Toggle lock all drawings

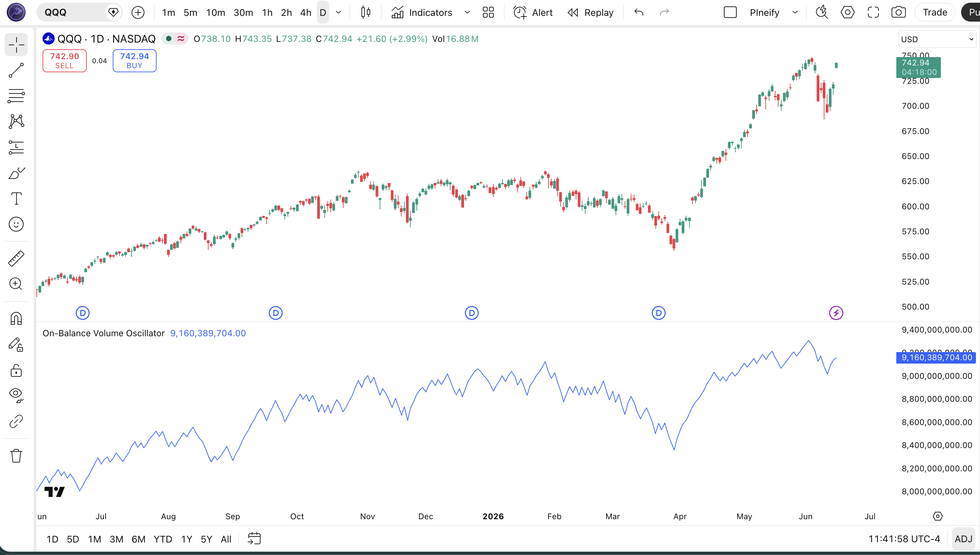(x=16, y=370)
